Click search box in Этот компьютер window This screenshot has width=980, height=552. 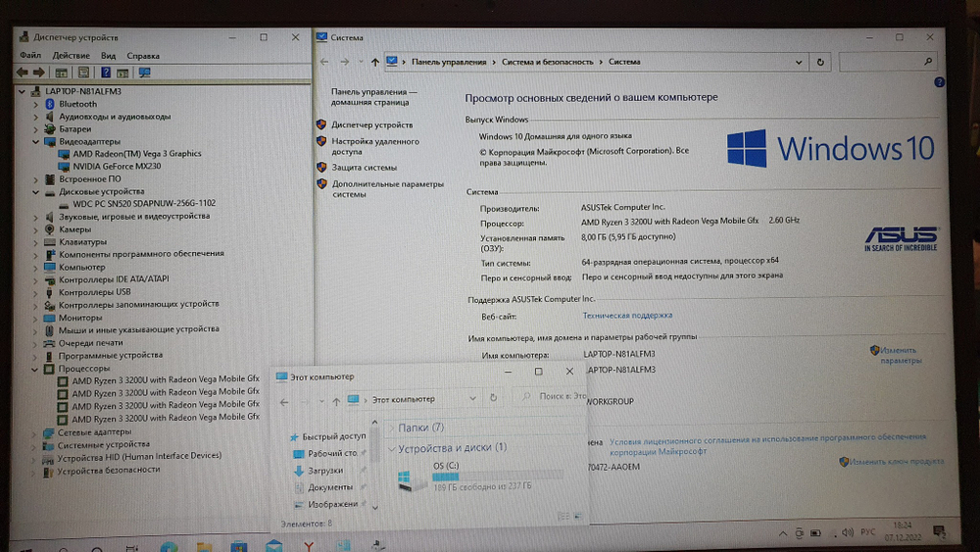[551, 396]
